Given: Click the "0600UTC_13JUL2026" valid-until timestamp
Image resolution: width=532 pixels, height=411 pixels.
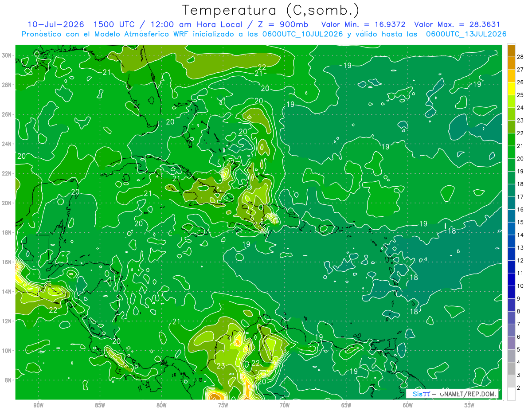Looking at the screenshot, I should (x=466, y=34).
